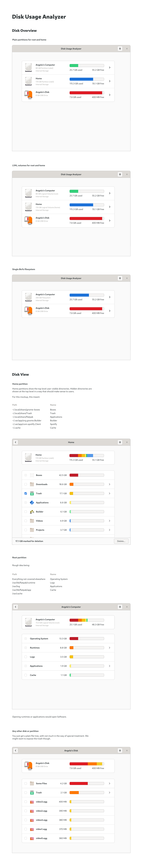Click USB drive icon in Plain partitions window
Screen dimensions: 144x868
click(x=28, y=95)
